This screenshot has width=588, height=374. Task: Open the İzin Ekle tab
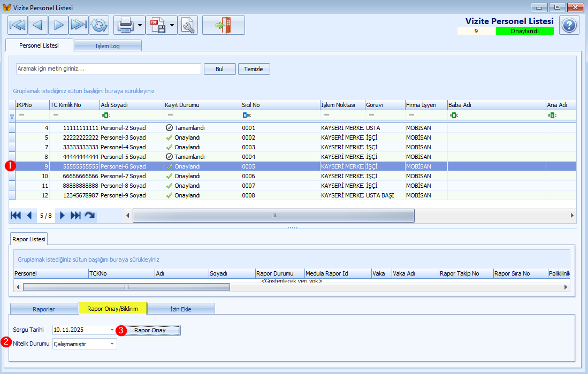click(x=181, y=309)
